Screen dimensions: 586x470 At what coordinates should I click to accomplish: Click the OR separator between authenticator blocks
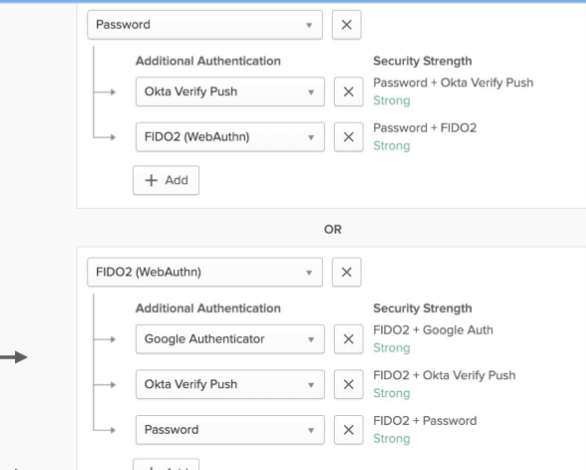[x=333, y=229]
